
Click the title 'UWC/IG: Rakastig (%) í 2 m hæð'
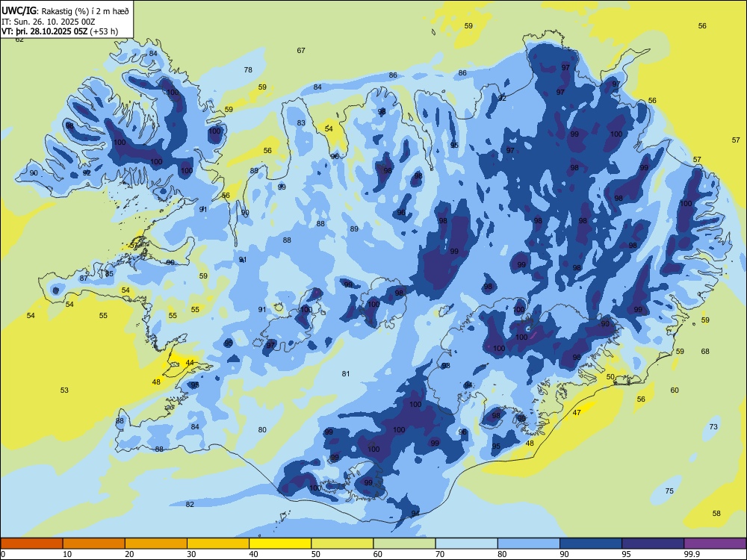pos(65,11)
